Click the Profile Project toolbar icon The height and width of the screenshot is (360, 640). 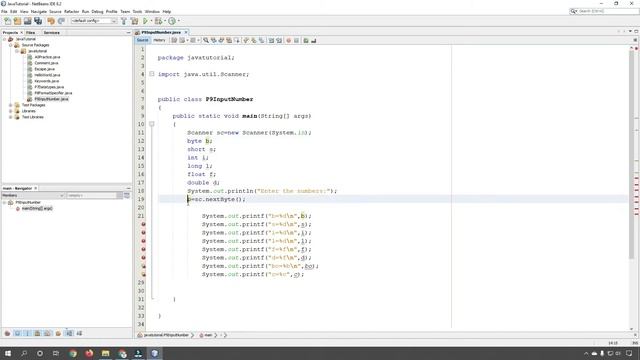[x=172, y=21]
